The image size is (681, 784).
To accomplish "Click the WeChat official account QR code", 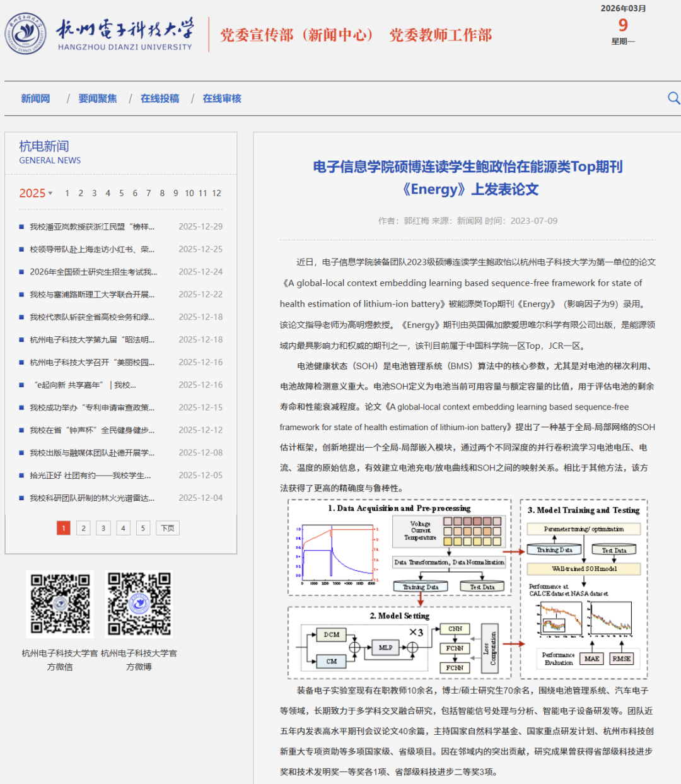I will tap(60, 604).
